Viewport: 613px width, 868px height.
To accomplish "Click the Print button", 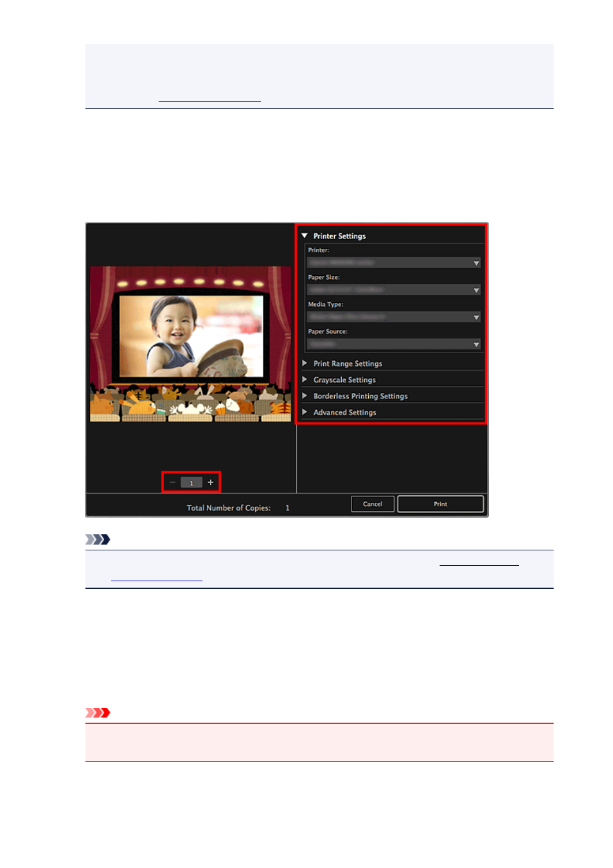I will [x=440, y=504].
